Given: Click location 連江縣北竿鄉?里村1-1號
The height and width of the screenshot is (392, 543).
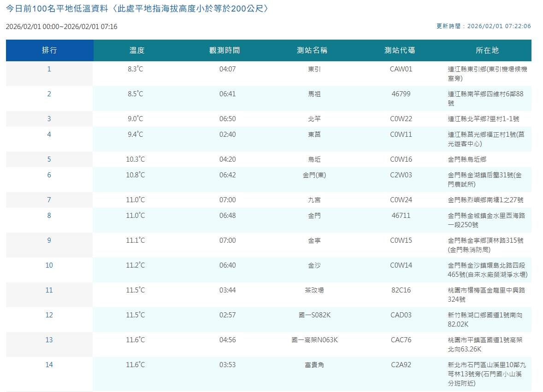Looking at the screenshot, I should point(484,119).
